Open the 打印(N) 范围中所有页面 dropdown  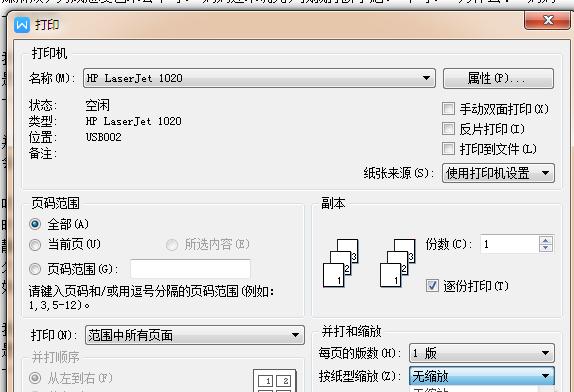[195, 335]
